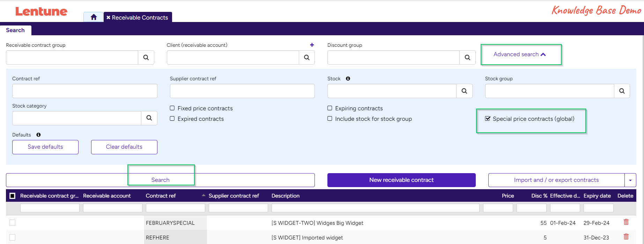The height and width of the screenshot is (244, 644).
Task: Focus the Stock category input field
Action: 77,118
